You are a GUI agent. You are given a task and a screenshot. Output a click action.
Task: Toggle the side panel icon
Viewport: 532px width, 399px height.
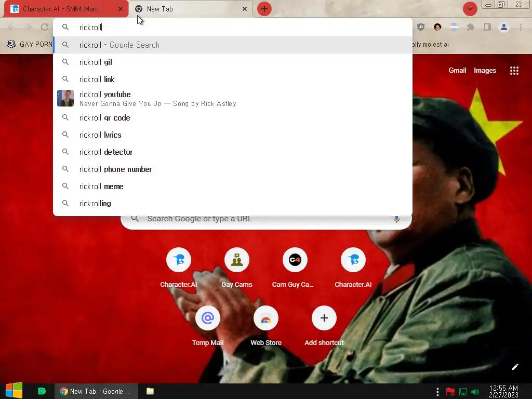[x=487, y=27]
